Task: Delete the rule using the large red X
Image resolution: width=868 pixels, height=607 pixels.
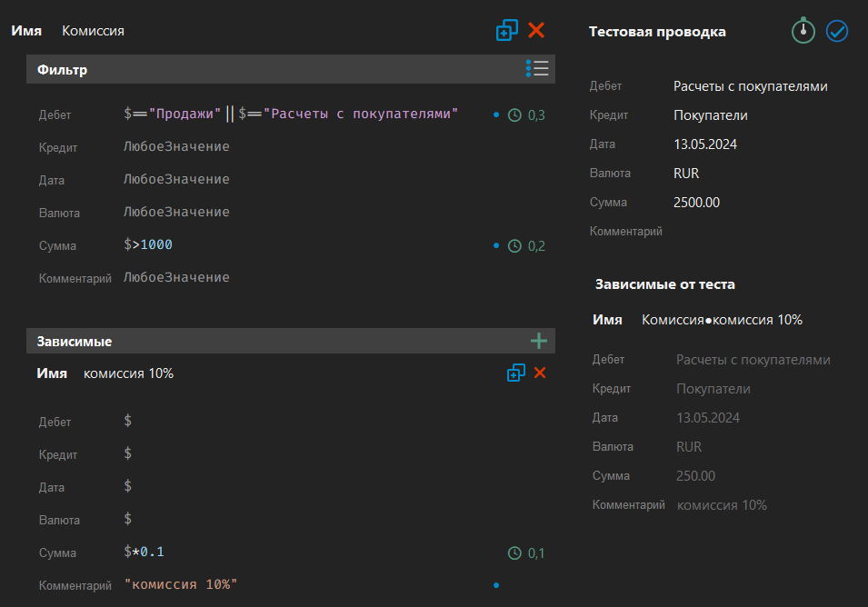Action: [x=536, y=31]
